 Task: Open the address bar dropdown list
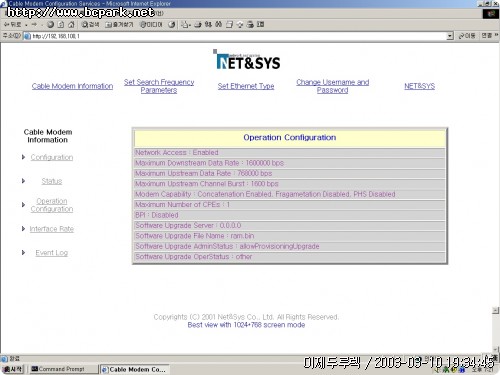[x=450, y=36]
